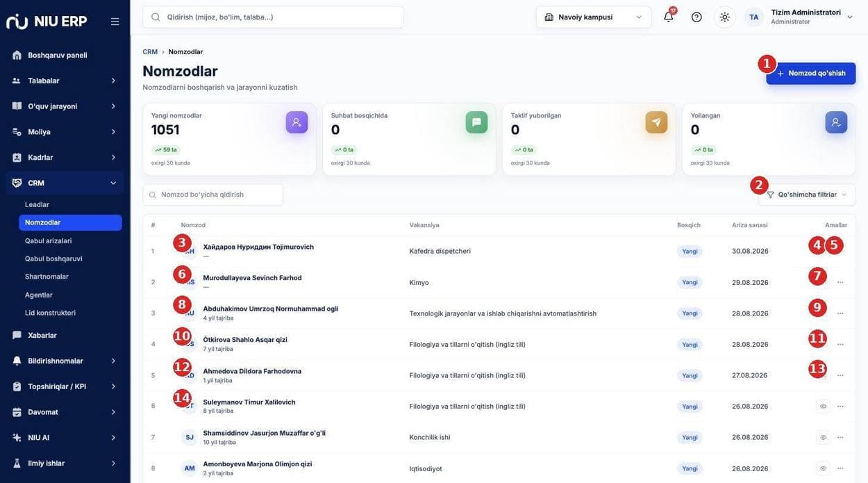
Task: Expand the NIU AI sidebar section
Action: point(65,438)
